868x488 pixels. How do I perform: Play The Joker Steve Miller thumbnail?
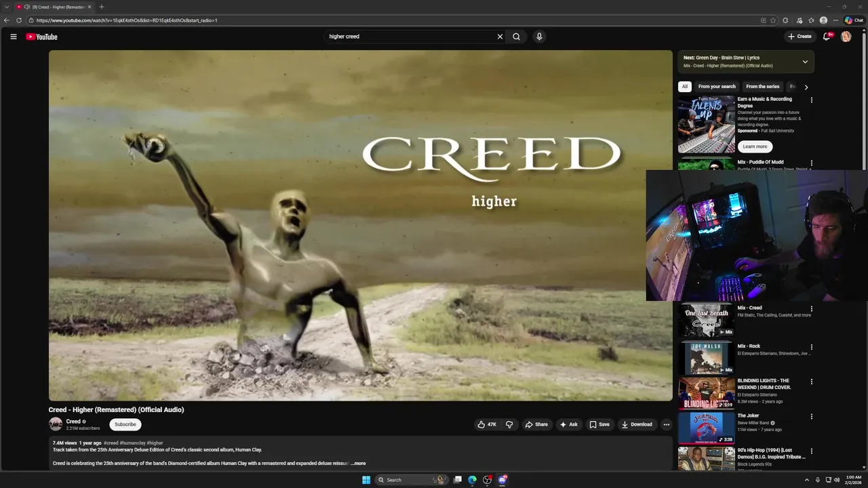706,428
